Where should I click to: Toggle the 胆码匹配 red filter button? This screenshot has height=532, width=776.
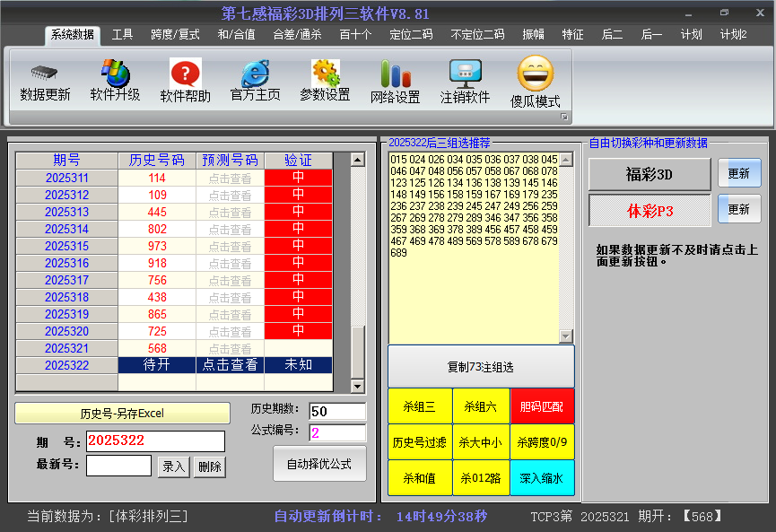coord(542,406)
